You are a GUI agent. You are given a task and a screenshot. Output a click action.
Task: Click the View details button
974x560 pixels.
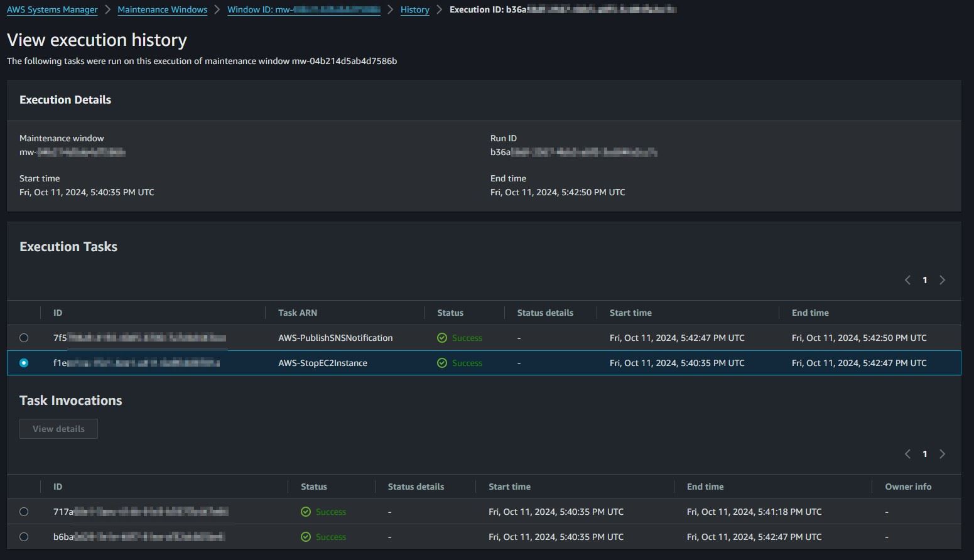[x=58, y=429]
